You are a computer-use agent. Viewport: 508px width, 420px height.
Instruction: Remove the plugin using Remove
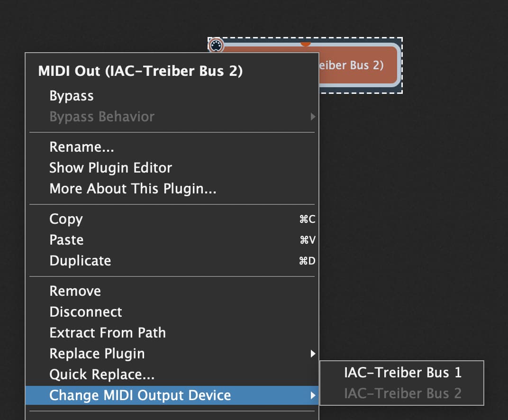[x=75, y=291]
